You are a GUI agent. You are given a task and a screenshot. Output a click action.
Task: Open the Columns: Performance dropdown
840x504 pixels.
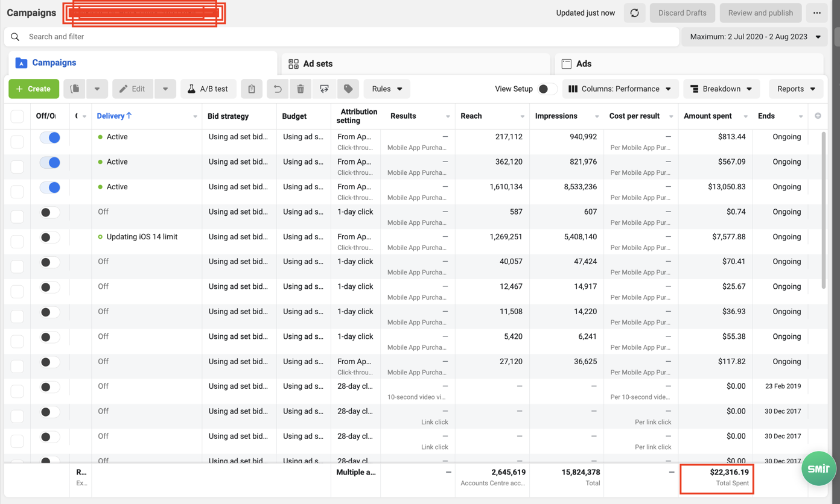620,89
